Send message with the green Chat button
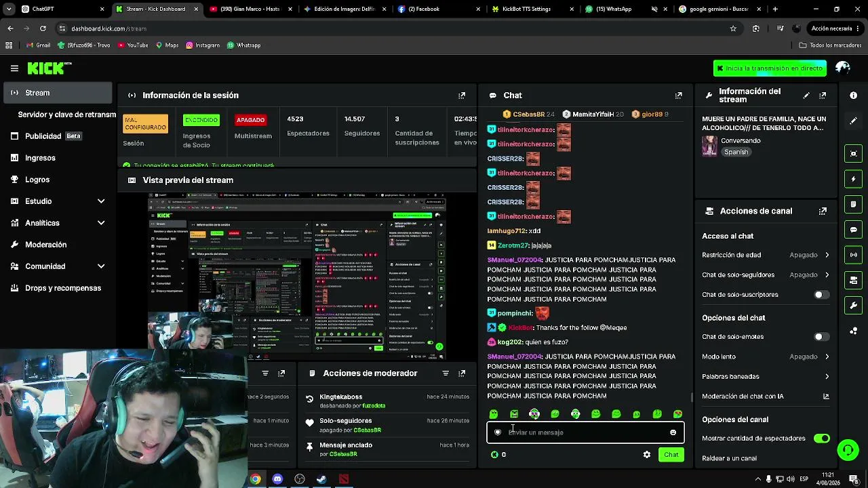The image size is (868, 488). [x=671, y=455]
